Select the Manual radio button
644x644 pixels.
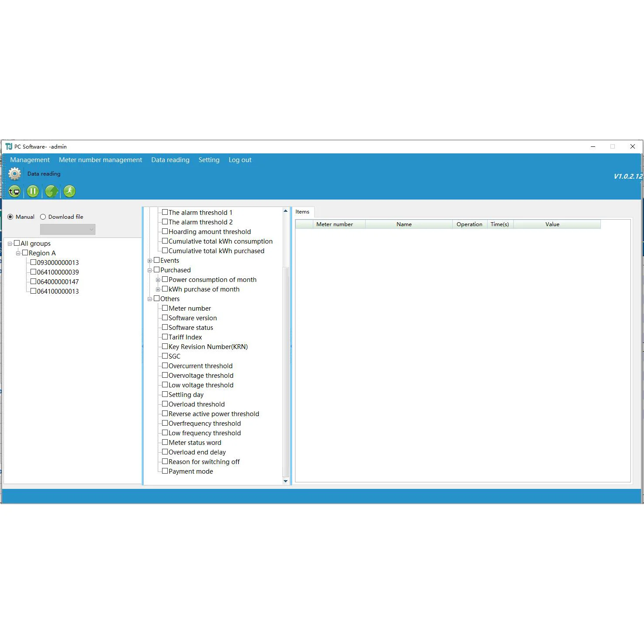click(10, 217)
